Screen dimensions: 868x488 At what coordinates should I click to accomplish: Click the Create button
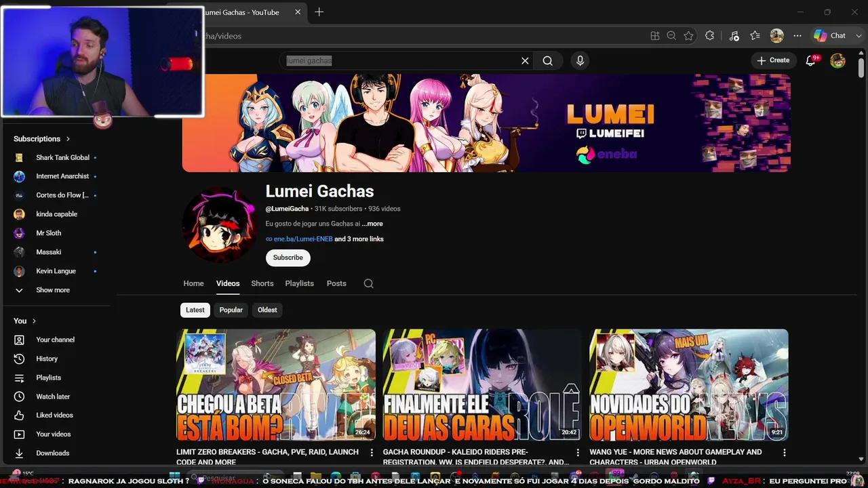(x=773, y=60)
